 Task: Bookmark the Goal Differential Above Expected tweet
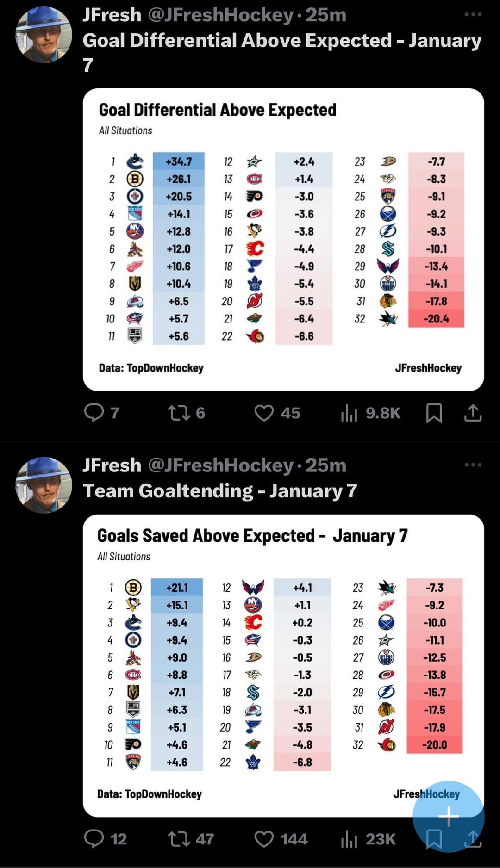pyautogui.click(x=434, y=412)
